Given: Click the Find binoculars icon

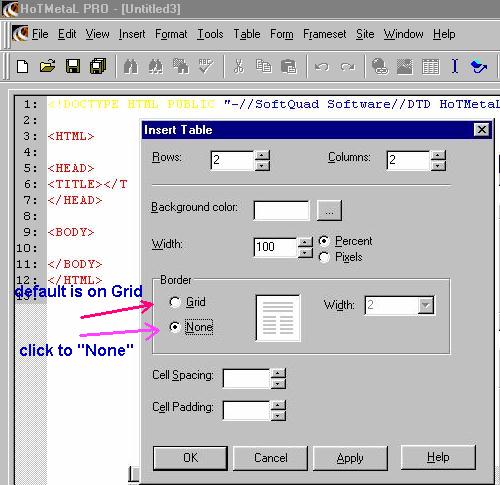Looking at the screenshot, I should coord(131,66).
